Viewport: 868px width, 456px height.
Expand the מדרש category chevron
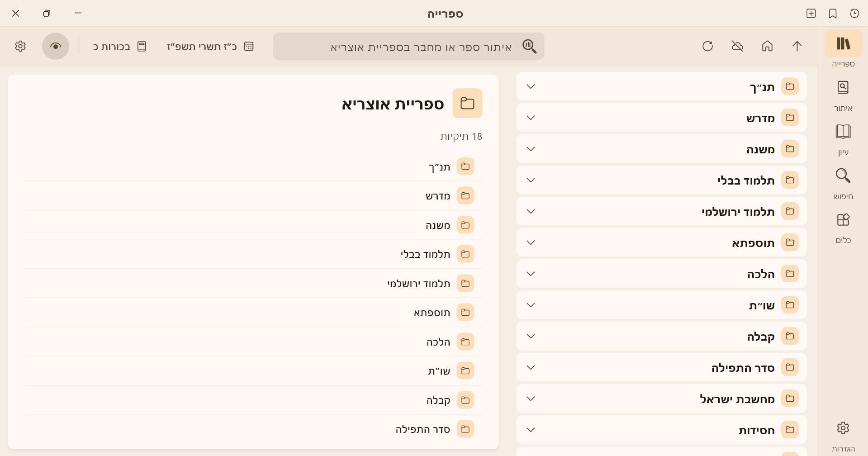click(531, 118)
